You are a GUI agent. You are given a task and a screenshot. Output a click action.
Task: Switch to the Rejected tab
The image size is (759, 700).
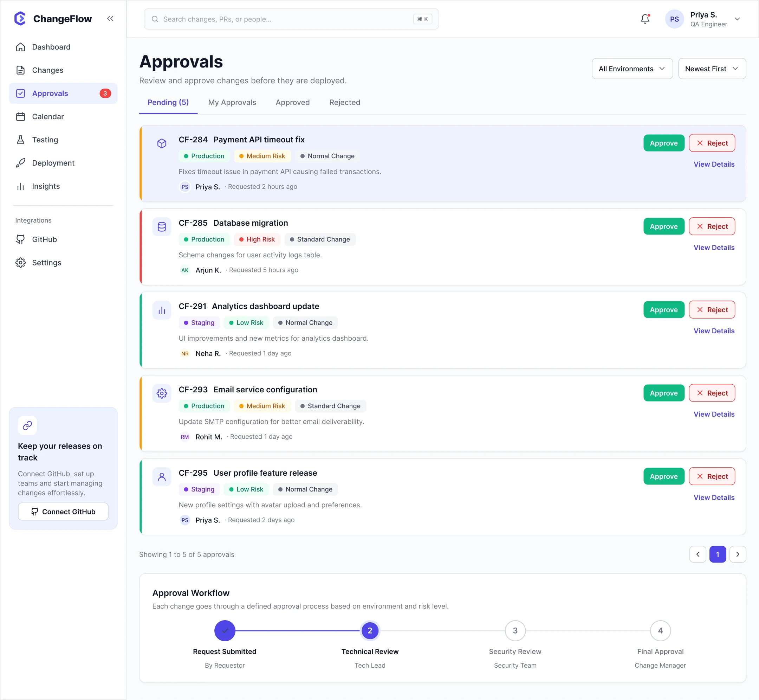pos(344,102)
